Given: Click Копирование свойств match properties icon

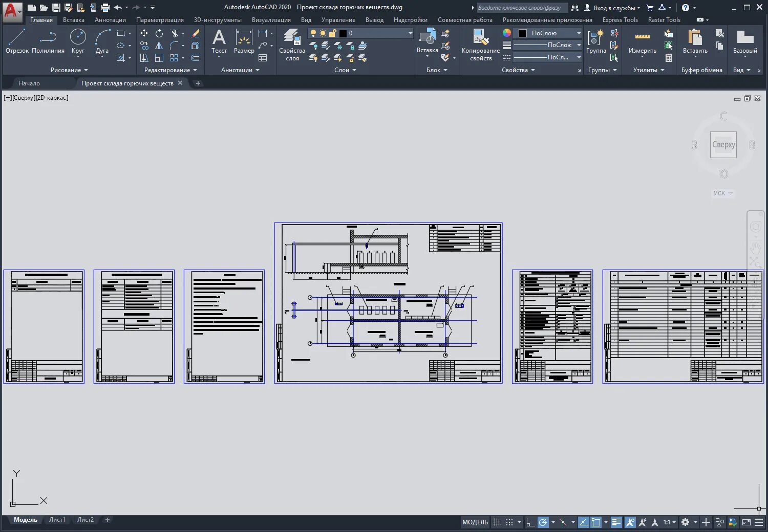Looking at the screenshot, I should (480, 45).
